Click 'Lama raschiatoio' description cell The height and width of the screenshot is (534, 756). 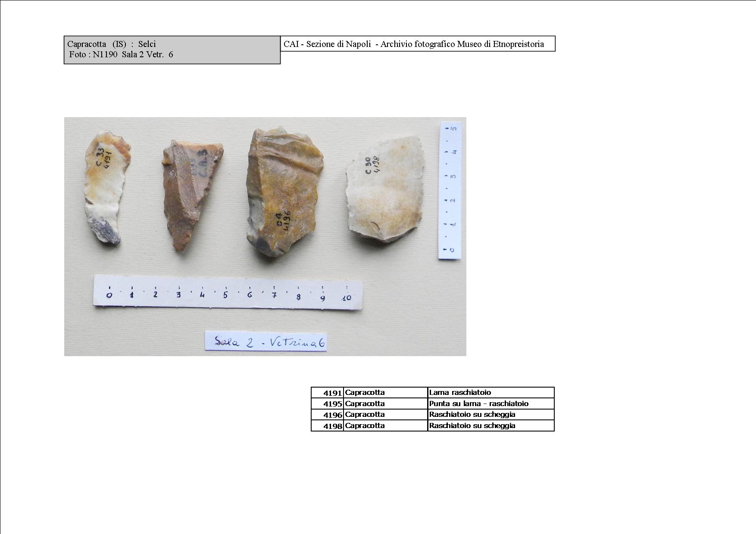pyautogui.click(x=491, y=393)
